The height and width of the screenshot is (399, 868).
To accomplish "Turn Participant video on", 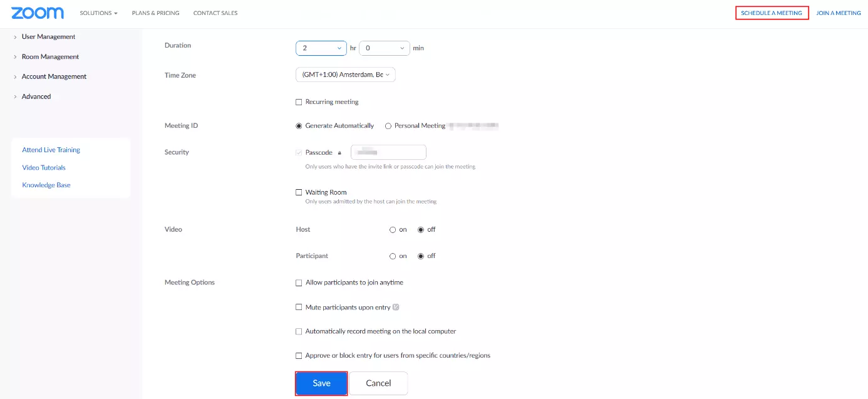I will coord(393,256).
